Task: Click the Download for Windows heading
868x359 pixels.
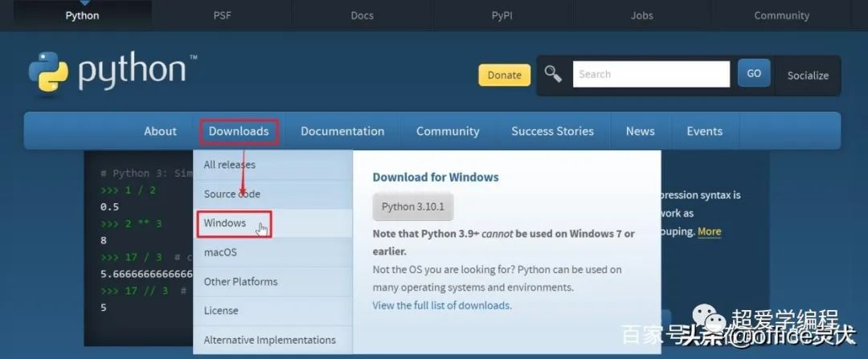Action: pos(436,177)
